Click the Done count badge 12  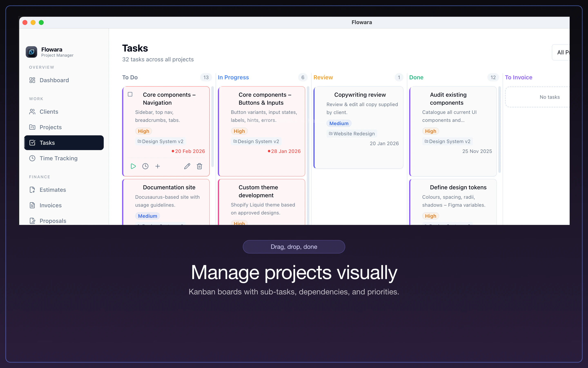[493, 77]
